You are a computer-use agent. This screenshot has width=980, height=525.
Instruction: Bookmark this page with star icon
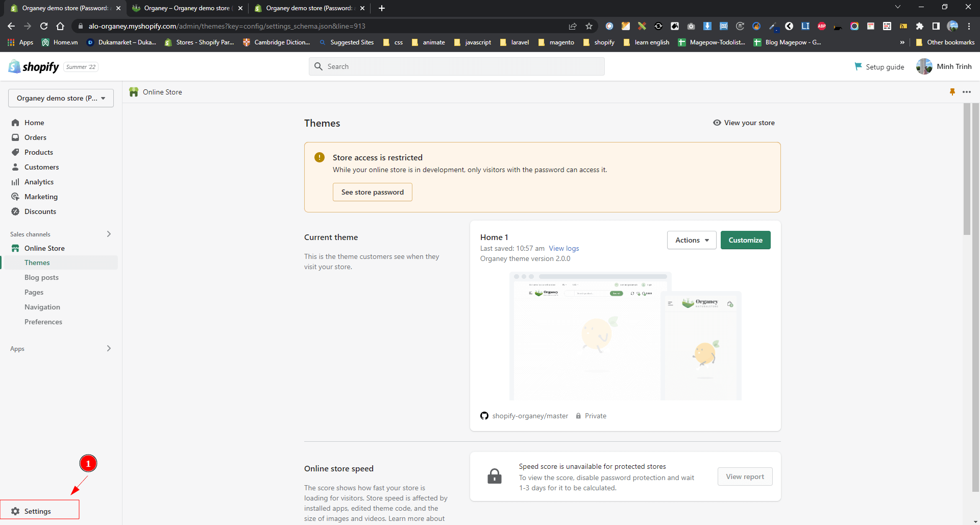coord(589,26)
